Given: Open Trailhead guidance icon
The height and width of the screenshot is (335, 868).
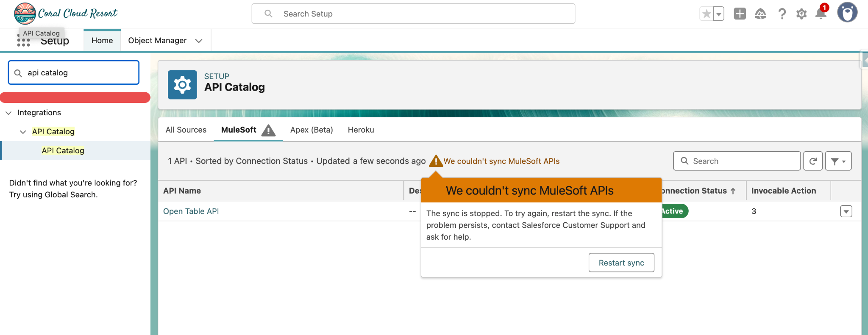Looking at the screenshot, I should [760, 14].
